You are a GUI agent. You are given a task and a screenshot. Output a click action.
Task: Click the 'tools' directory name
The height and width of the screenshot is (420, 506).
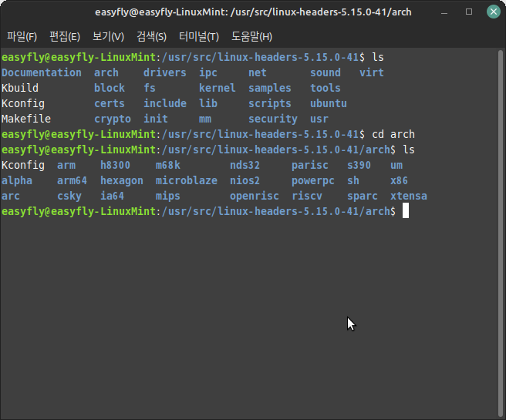pos(326,88)
